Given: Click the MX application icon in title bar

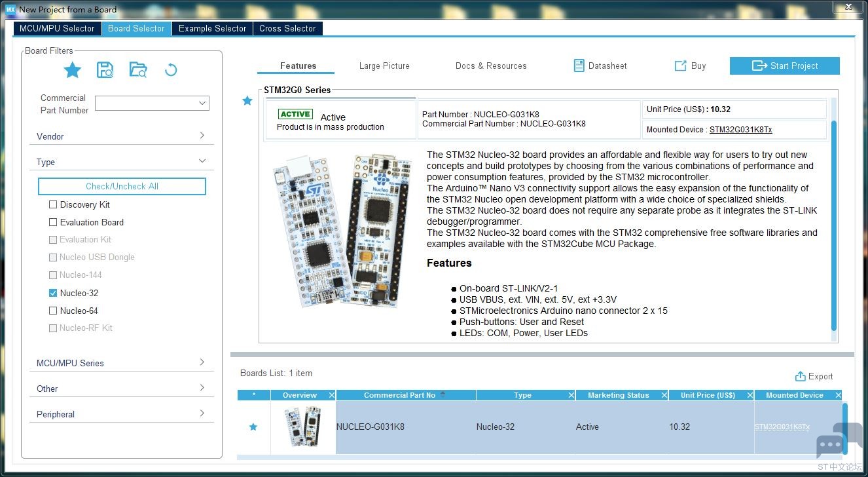Looking at the screenshot, I should click(x=10, y=9).
